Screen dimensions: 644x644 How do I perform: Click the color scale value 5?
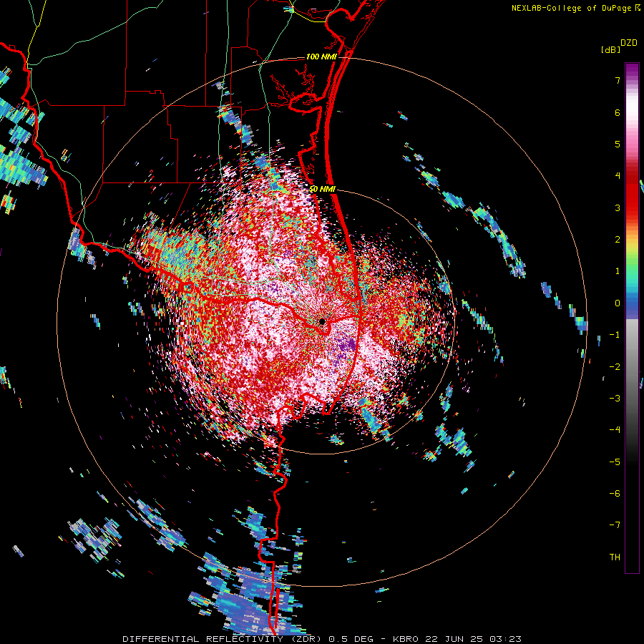[618, 144]
